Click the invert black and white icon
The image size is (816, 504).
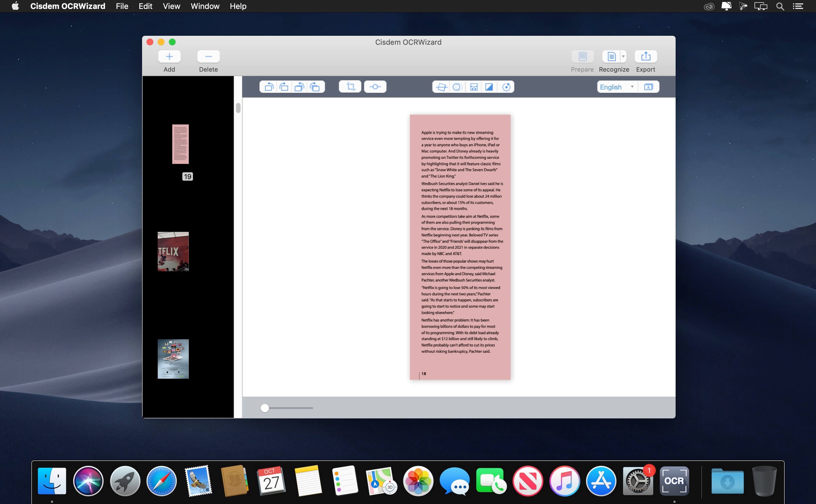[489, 87]
